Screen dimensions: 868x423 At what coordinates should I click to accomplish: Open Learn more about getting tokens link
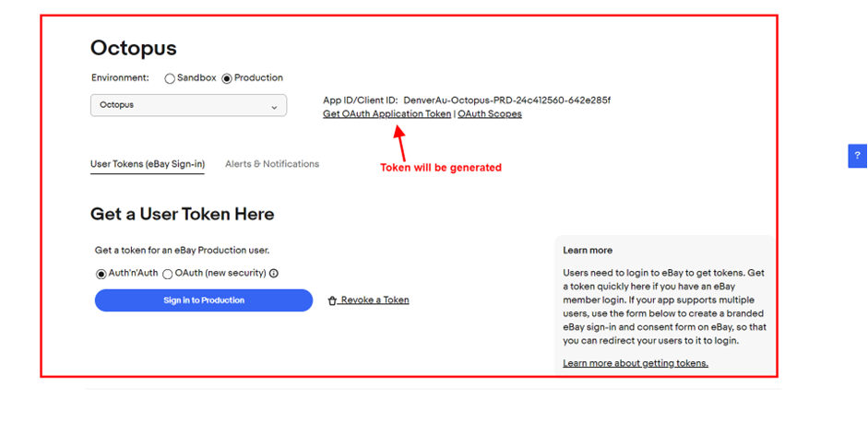(636, 363)
